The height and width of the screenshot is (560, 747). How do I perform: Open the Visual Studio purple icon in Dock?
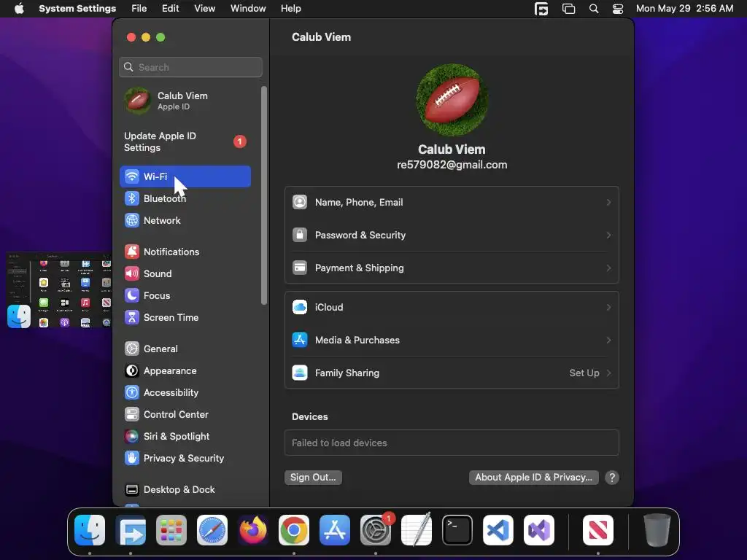(539, 530)
